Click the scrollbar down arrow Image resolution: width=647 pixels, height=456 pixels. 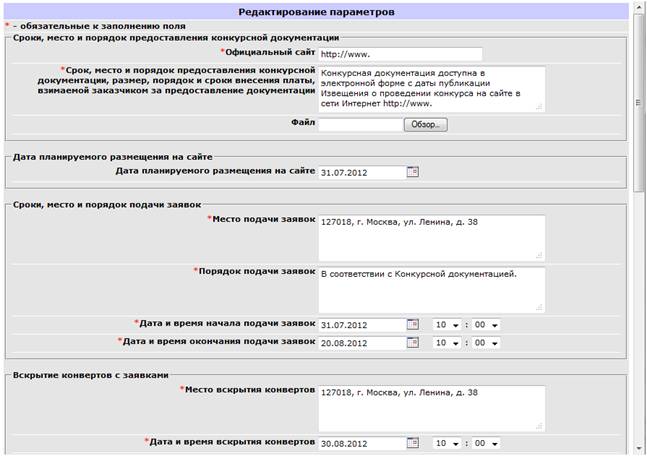pyautogui.click(x=638, y=448)
